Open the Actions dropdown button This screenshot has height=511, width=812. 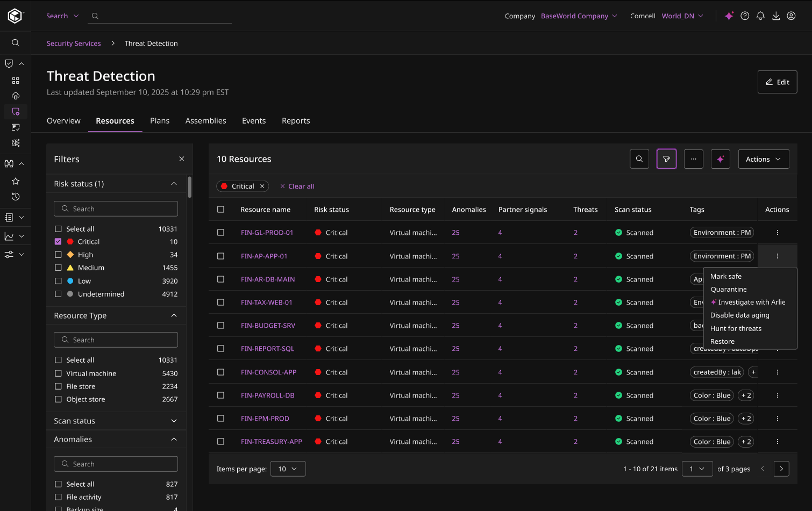(763, 159)
